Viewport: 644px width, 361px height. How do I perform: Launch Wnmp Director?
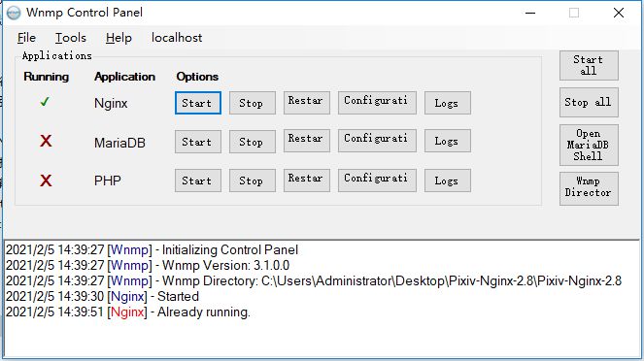pyautogui.click(x=589, y=188)
